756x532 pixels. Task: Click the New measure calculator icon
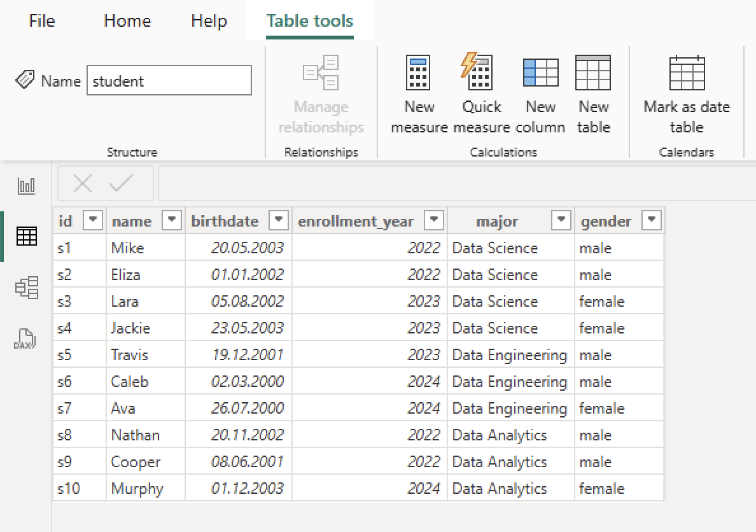[418, 73]
